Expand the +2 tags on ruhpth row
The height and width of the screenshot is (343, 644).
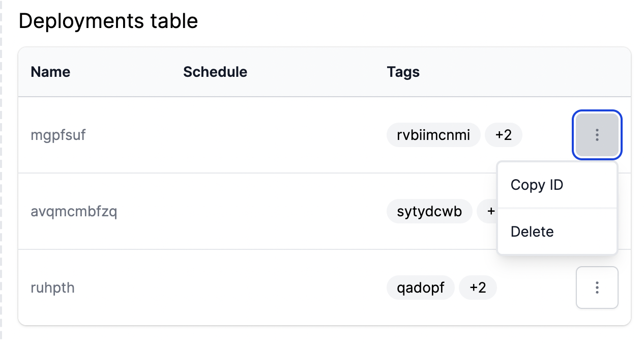coord(478,288)
